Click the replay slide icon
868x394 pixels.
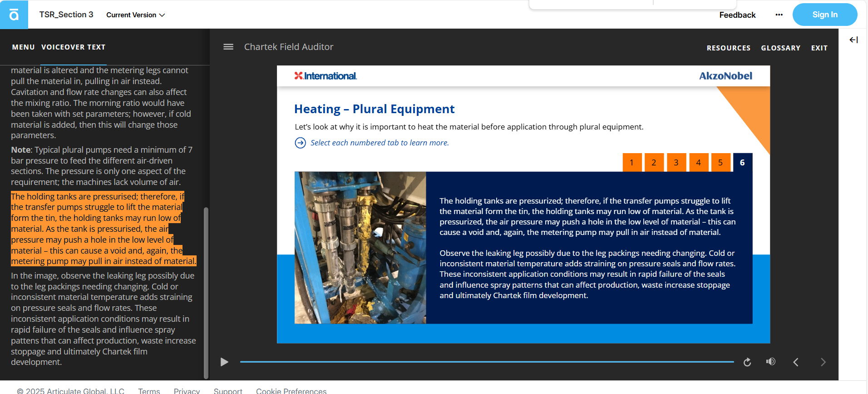pyautogui.click(x=747, y=362)
